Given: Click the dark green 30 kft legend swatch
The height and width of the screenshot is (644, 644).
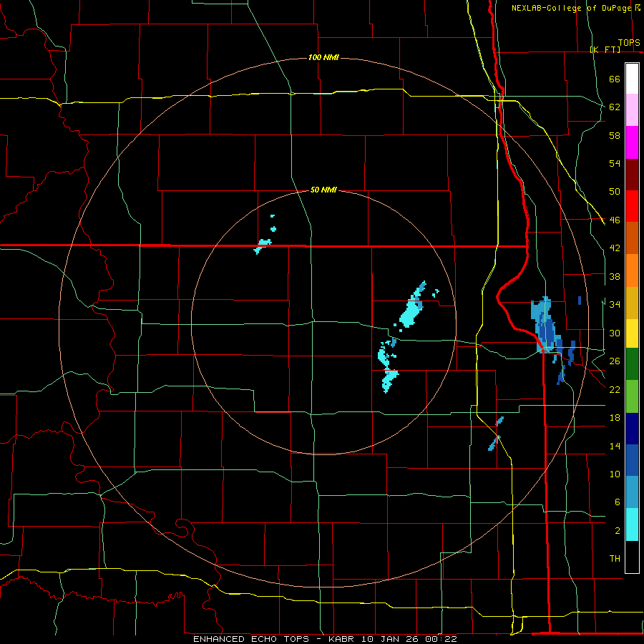Looking at the screenshot, I should (632, 364).
